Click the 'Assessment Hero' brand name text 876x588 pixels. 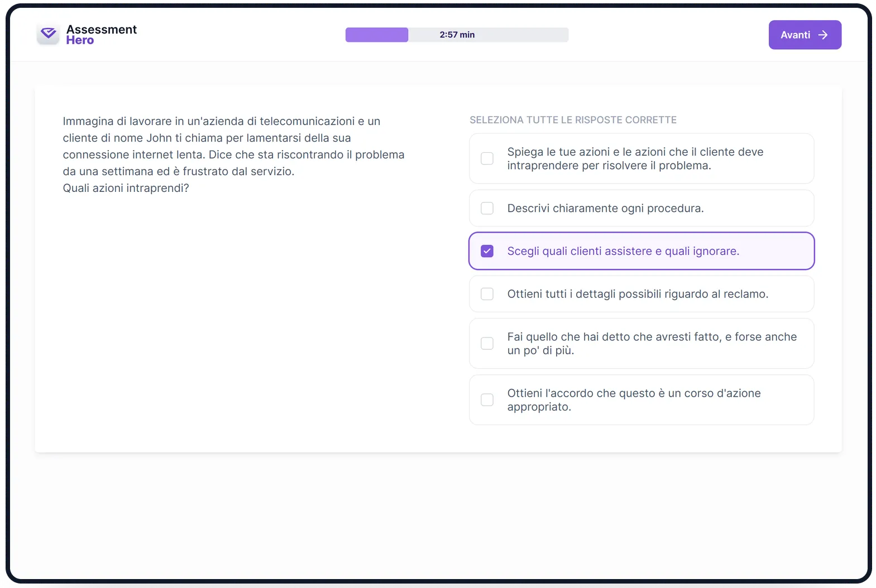coord(101,35)
